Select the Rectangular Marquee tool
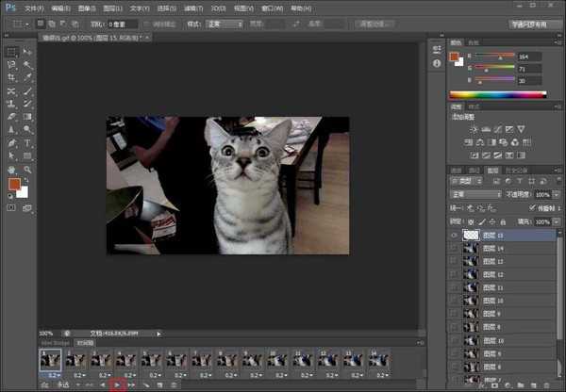The width and height of the screenshot is (566, 392). 10,51
